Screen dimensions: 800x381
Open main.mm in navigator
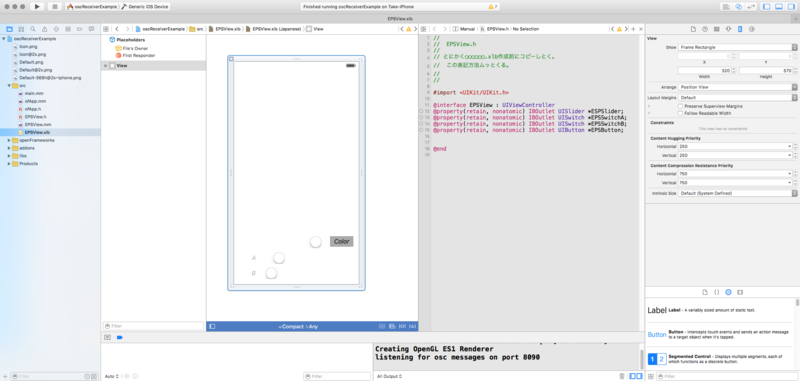[x=31, y=93]
